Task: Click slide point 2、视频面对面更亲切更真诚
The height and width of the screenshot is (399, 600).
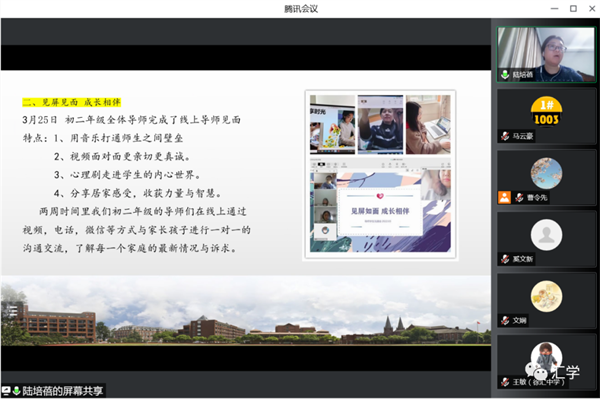Action: [122, 156]
